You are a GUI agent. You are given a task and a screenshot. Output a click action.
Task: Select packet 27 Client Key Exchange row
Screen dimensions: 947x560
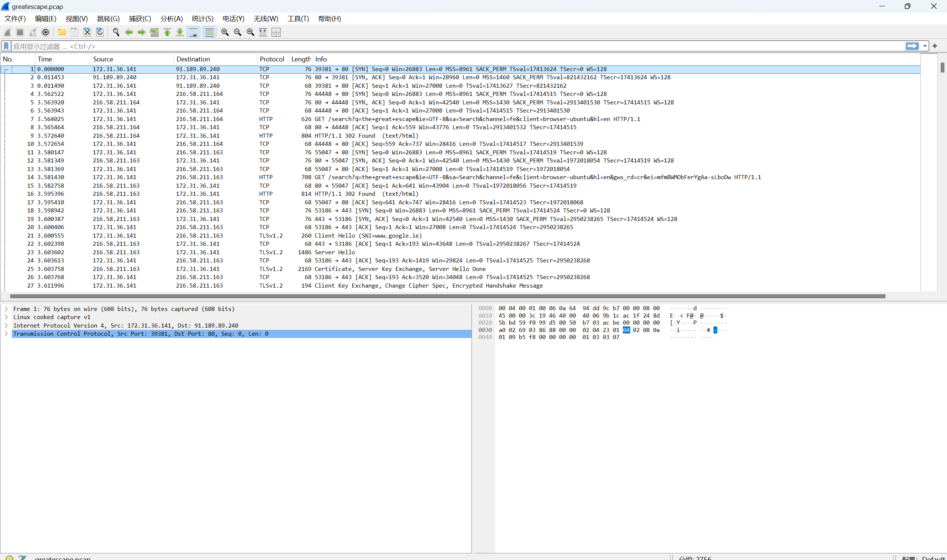click(x=460, y=285)
